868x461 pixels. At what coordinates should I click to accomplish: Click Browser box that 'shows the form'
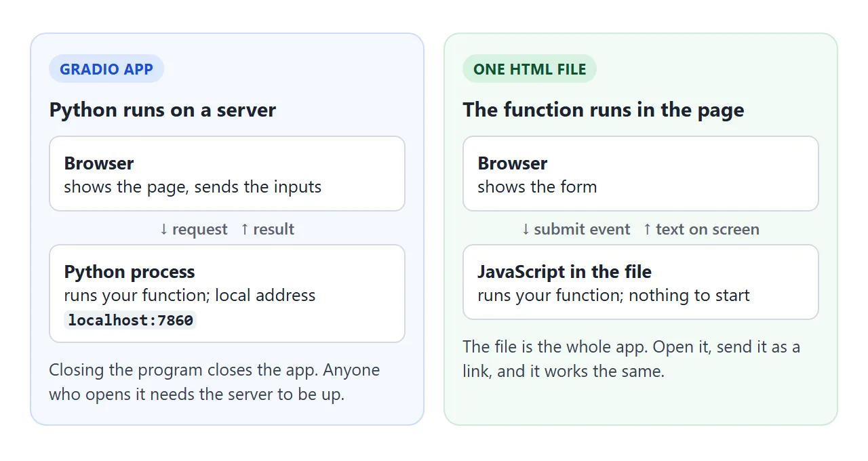[x=641, y=174]
